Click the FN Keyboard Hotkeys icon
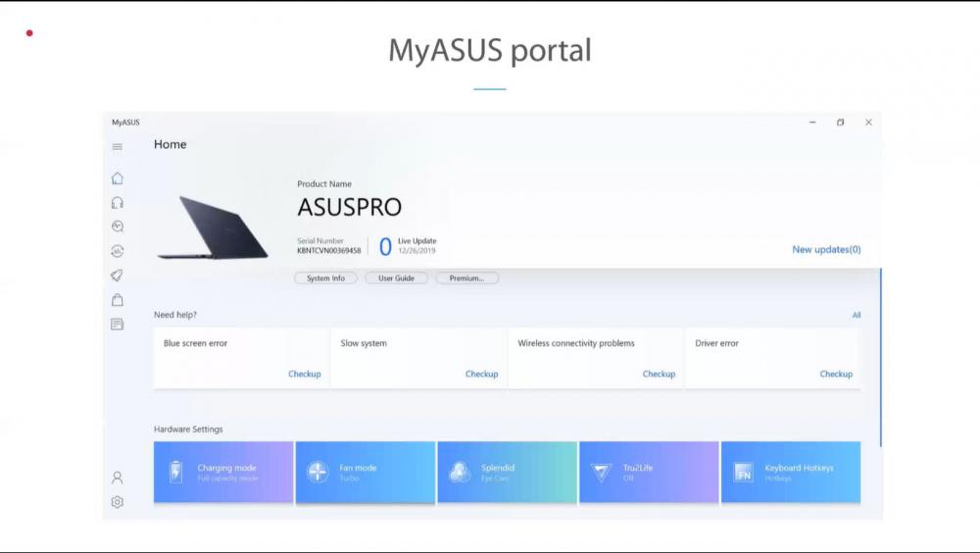 click(743, 473)
